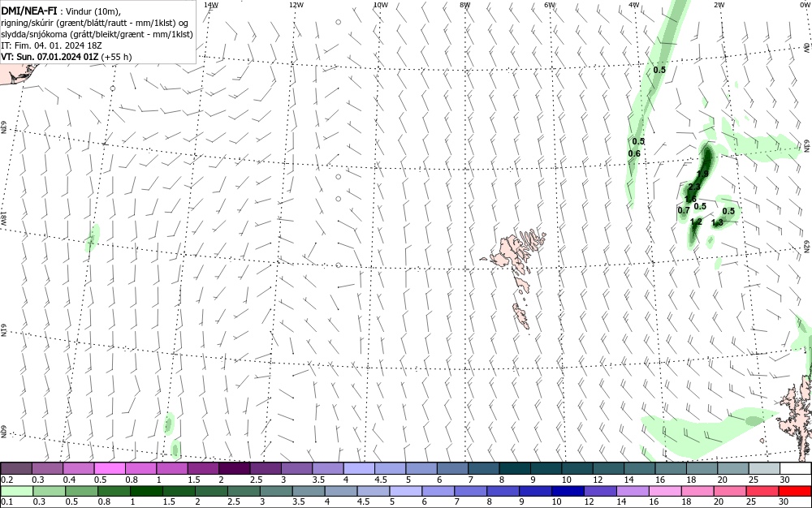This screenshot has height=508, width=812.
Task: Pick the medium green swatch labeled 0.5
Action: tap(80, 491)
